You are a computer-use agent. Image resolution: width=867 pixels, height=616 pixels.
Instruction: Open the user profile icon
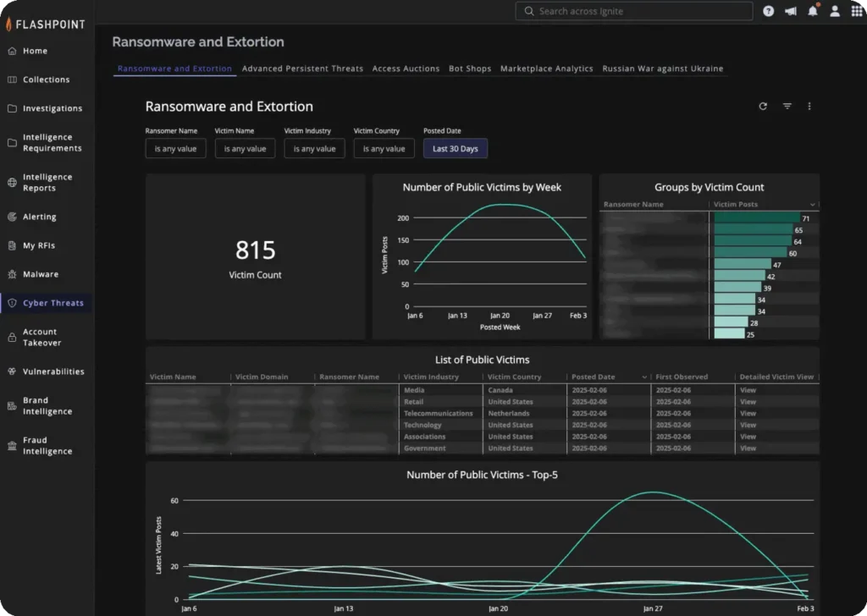835,11
